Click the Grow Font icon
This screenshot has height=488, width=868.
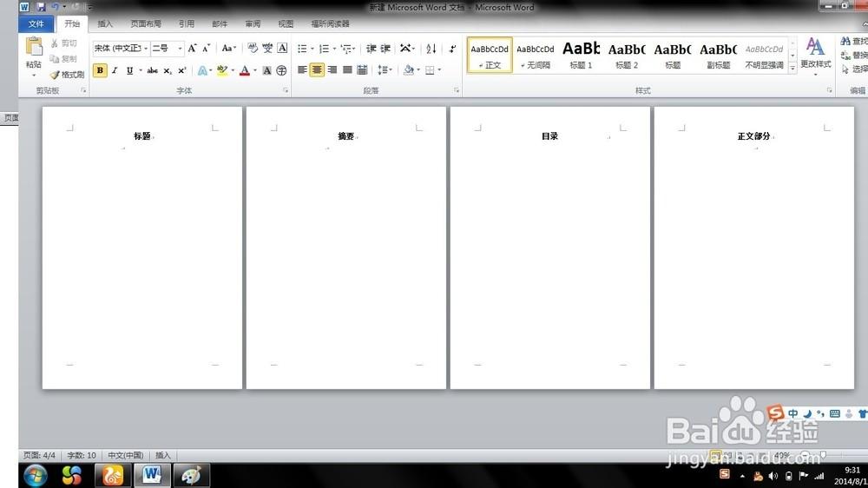192,49
